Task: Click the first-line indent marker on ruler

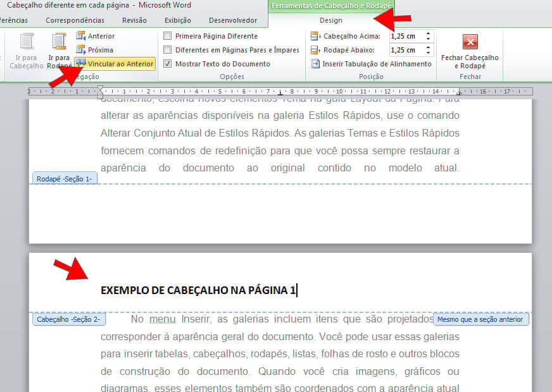Action: pos(100,88)
